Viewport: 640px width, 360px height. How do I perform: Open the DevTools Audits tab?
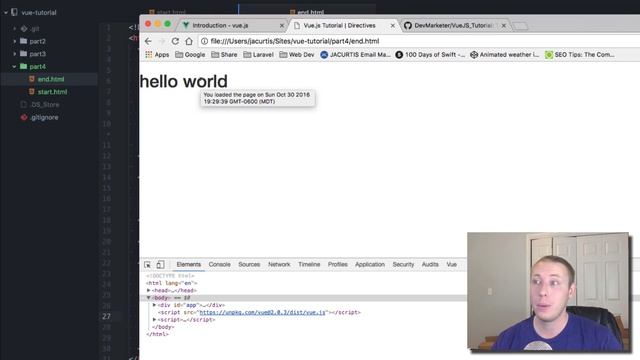[430, 264]
